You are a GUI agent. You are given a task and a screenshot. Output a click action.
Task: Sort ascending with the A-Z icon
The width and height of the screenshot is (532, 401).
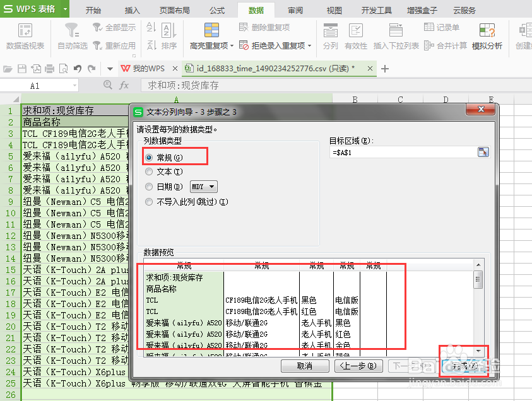151,28
